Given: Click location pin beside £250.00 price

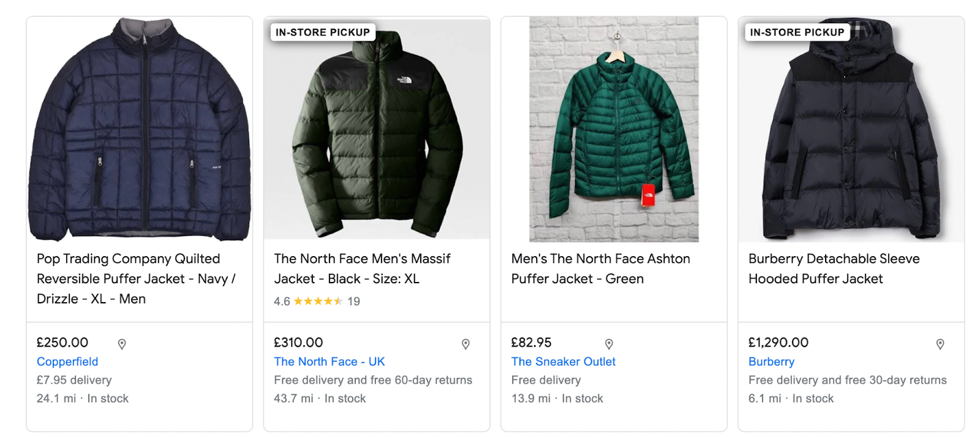Looking at the screenshot, I should [122, 344].
